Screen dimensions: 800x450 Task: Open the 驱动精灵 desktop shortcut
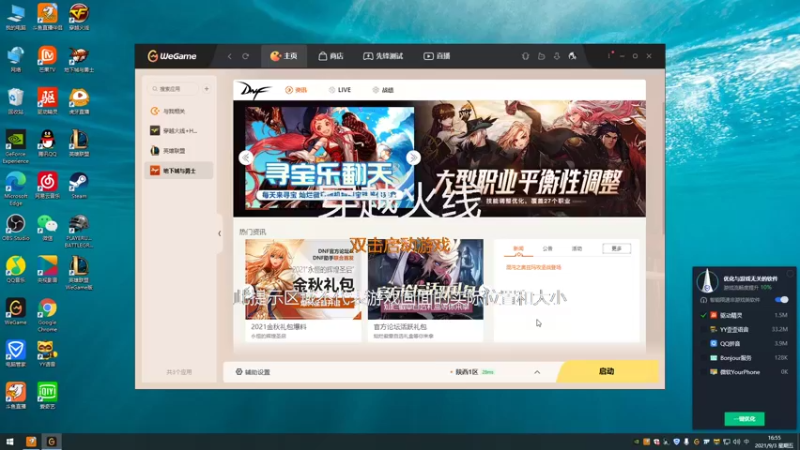[47, 101]
